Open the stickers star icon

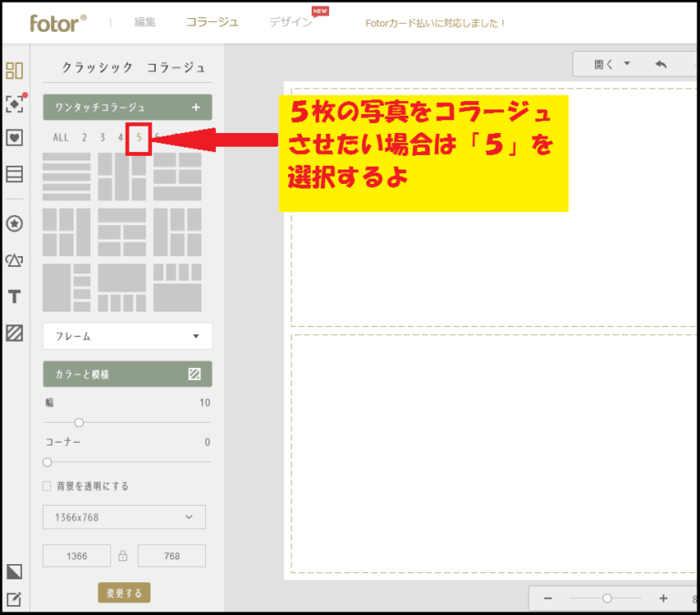15,224
